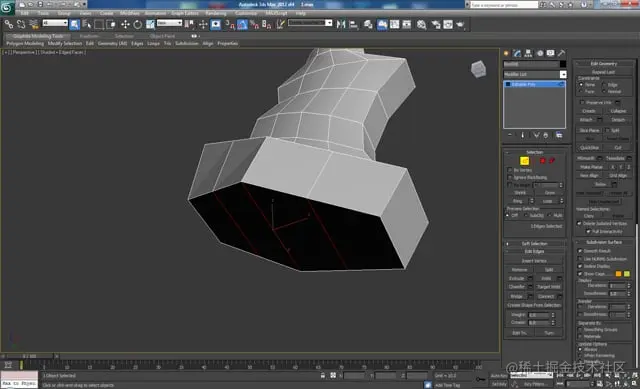640x389 pixels.
Task: Click the Connect button
Action: pyautogui.click(x=546, y=296)
